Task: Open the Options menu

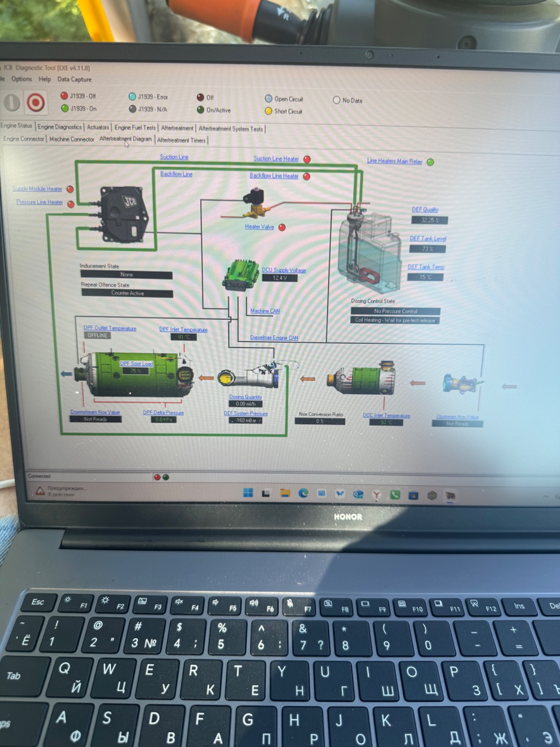Action: point(22,79)
